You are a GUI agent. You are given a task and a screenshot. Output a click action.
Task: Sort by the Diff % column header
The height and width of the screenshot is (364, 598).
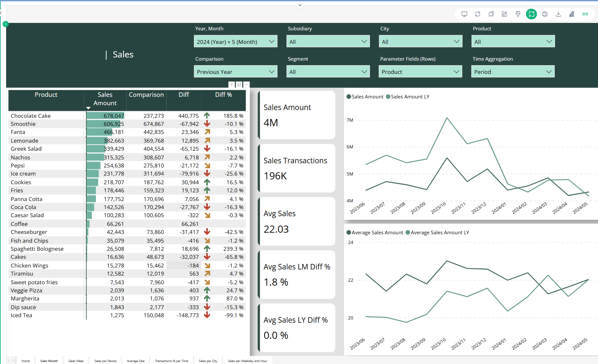pyautogui.click(x=223, y=95)
